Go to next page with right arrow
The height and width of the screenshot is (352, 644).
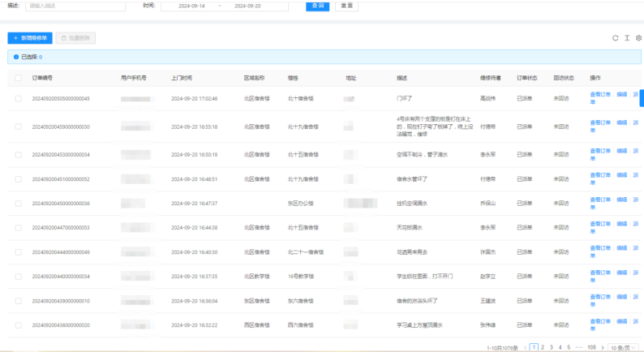click(x=602, y=347)
